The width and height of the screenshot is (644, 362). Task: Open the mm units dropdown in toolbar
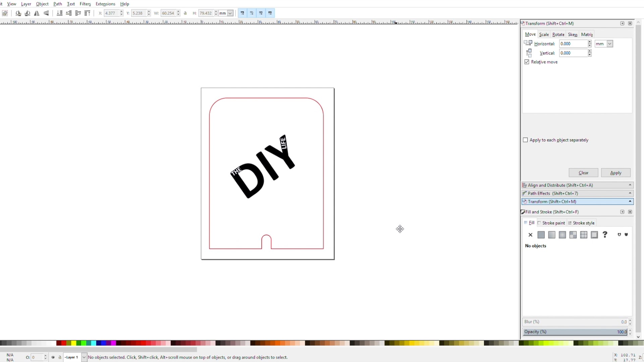tap(230, 13)
